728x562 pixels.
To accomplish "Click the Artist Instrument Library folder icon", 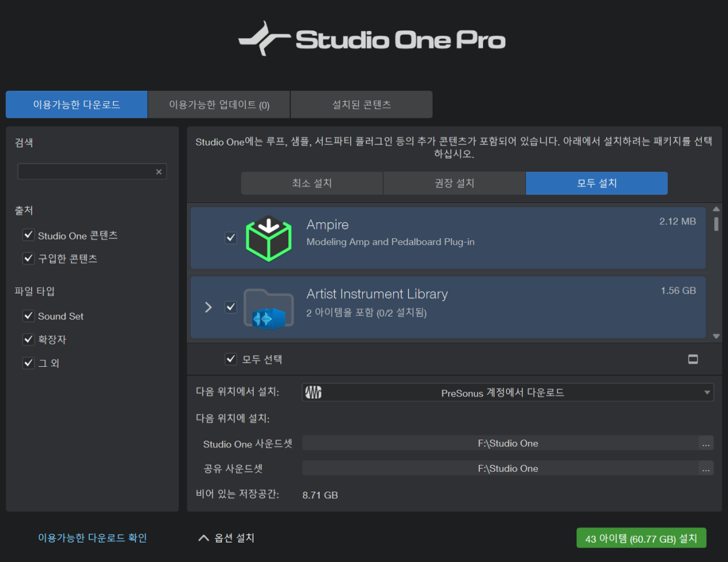I will 269,308.
